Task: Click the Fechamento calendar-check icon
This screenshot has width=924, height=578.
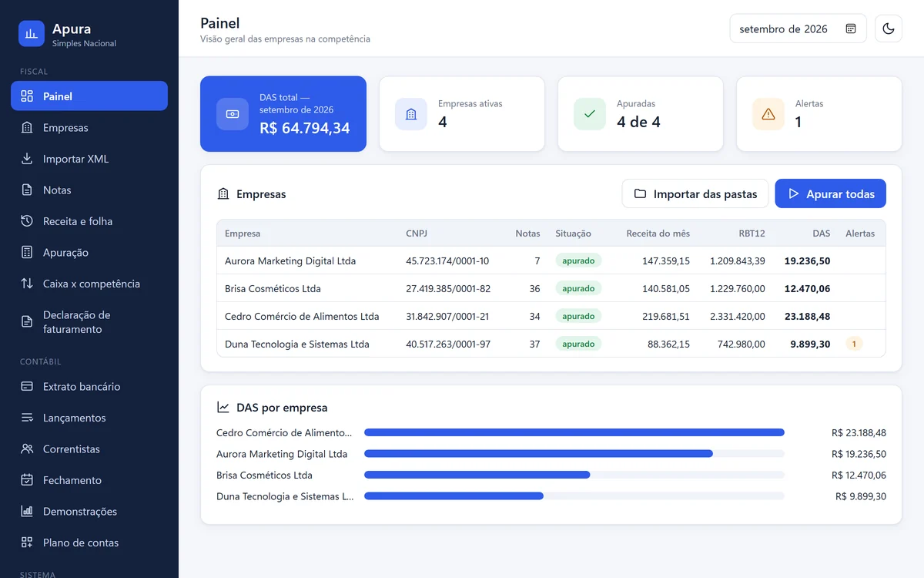Action: click(27, 480)
